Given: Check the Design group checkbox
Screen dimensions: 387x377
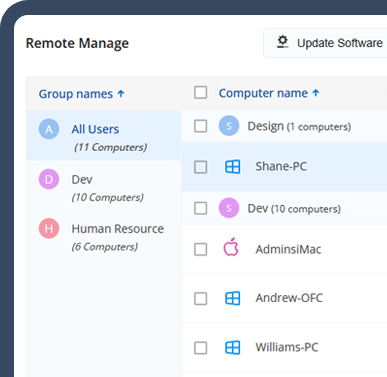Looking at the screenshot, I should tap(200, 126).
